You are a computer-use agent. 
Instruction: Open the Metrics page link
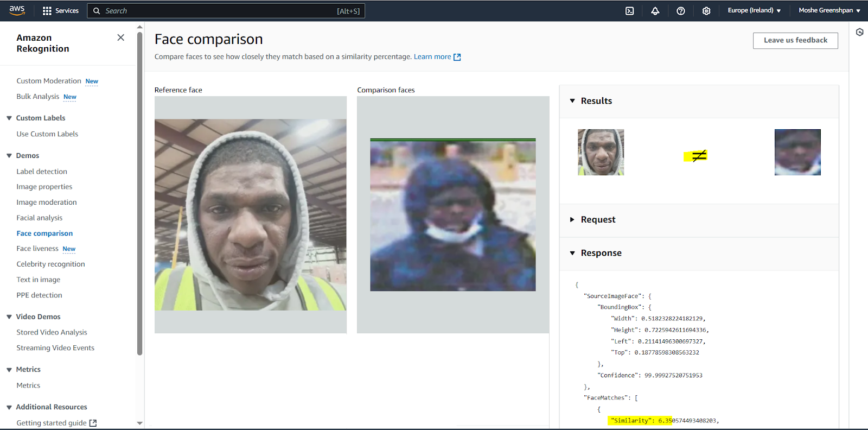pos(28,385)
